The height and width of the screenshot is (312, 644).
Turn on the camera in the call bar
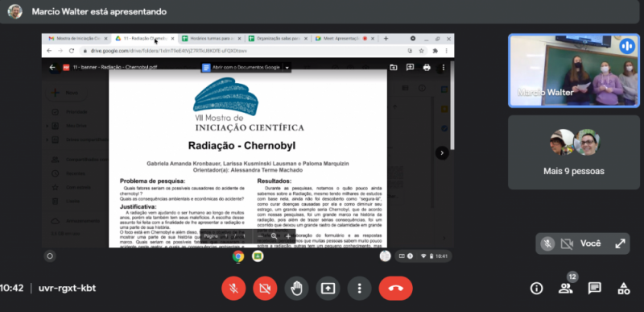(265, 288)
